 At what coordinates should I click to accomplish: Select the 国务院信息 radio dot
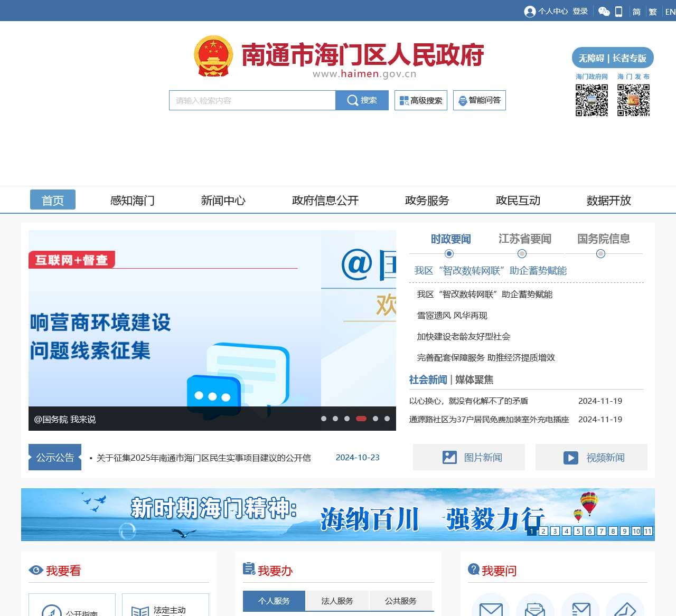(x=600, y=254)
